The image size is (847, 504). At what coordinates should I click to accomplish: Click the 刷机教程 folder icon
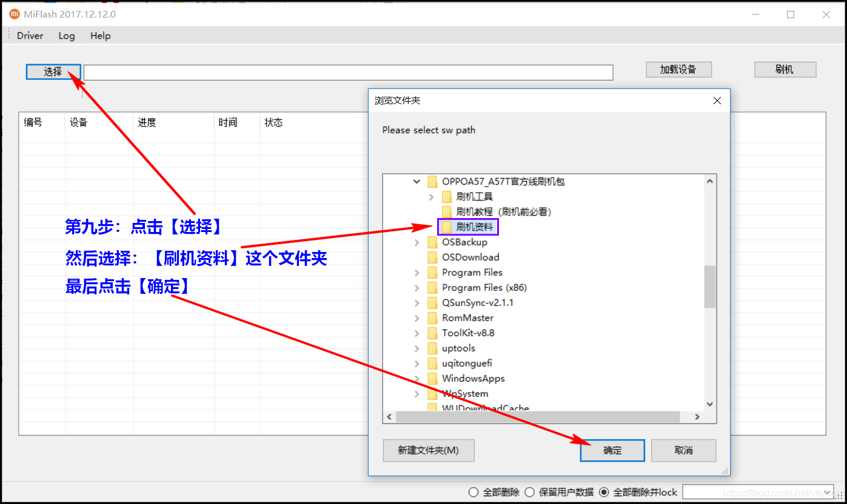447,211
